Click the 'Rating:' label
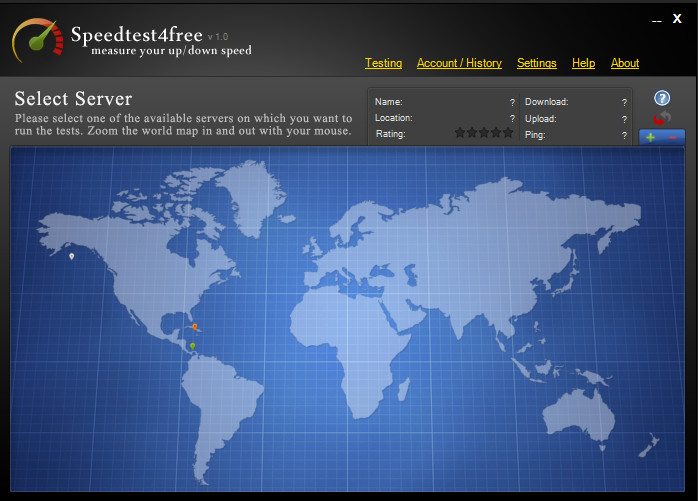Screen dimensions: 698x501 click(x=390, y=134)
